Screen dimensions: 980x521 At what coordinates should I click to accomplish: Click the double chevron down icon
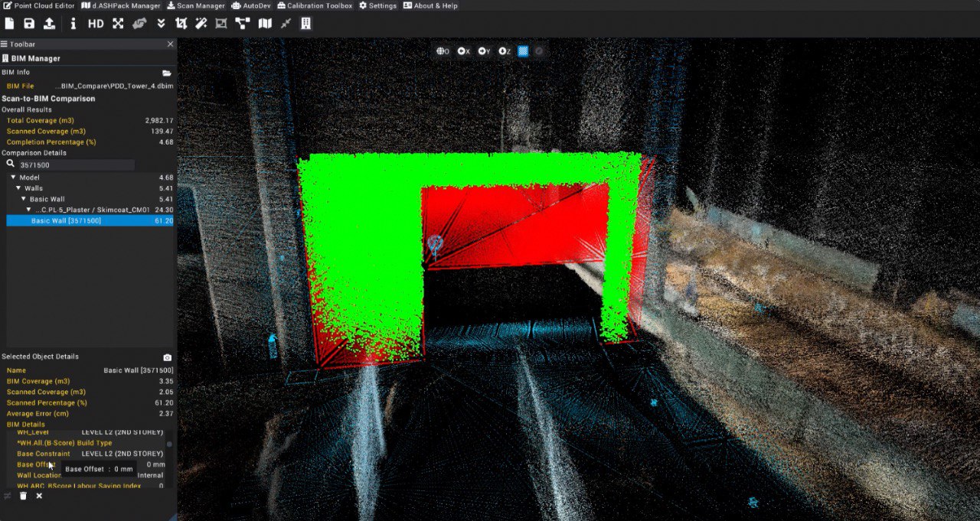pyautogui.click(x=161, y=24)
